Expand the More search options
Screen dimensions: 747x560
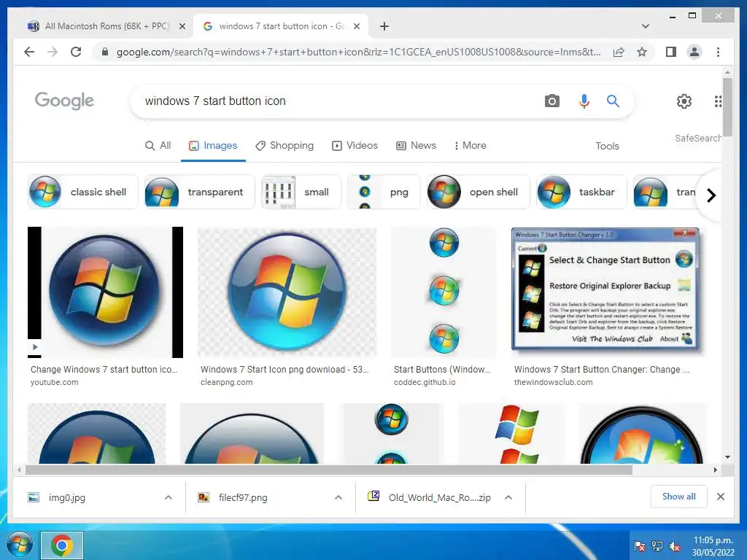[x=470, y=146]
